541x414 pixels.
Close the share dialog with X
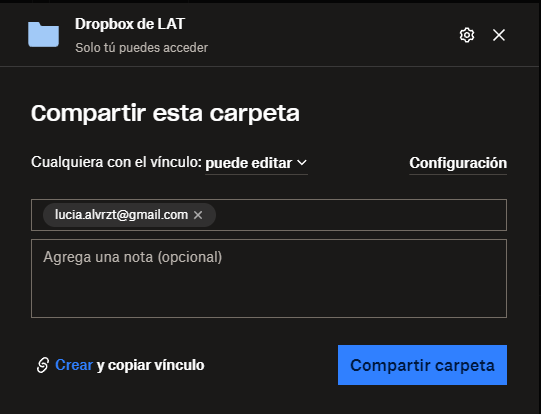pos(499,35)
